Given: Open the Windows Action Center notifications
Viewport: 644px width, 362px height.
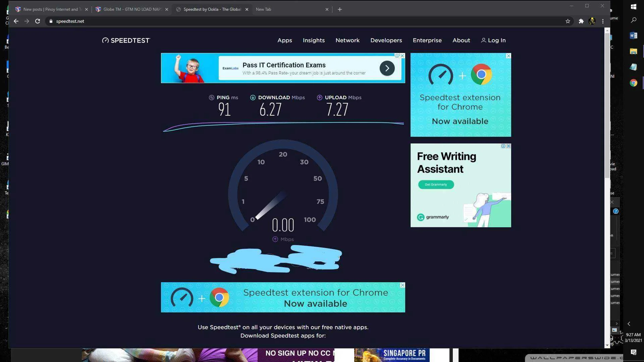Looking at the screenshot, I should pos(634,352).
